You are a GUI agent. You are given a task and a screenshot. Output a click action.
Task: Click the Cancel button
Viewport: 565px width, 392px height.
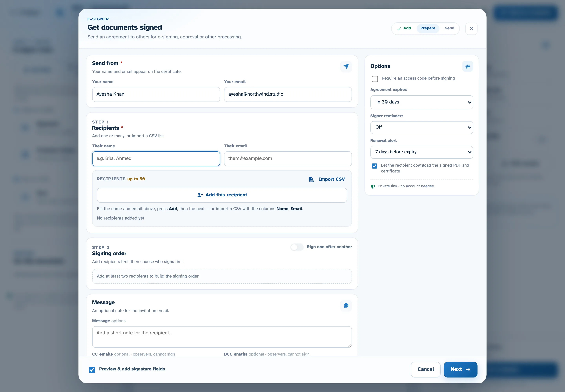pos(425,369)
